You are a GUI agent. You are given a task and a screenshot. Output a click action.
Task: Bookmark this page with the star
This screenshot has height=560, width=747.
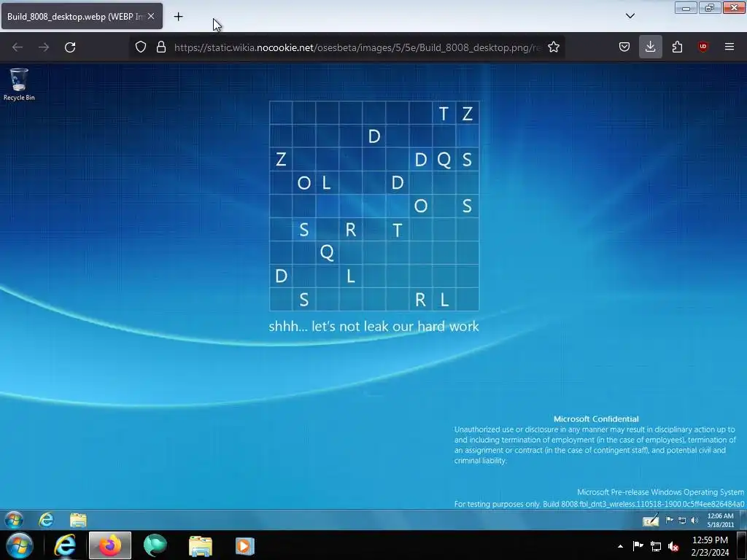[554, 47]
